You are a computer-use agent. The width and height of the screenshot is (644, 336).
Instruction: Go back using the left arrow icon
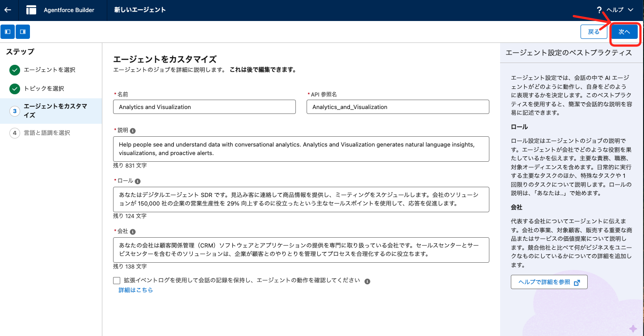(x=8, y=10)
